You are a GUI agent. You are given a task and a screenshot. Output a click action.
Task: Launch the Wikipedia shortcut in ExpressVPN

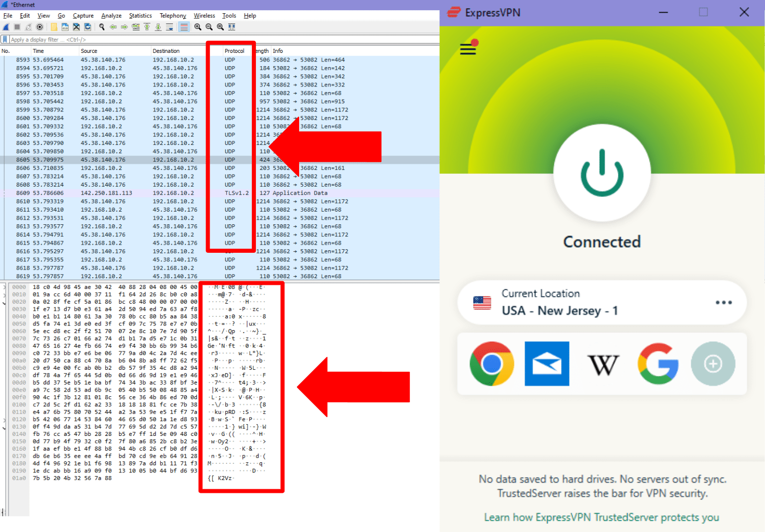[x=603, y=364]
